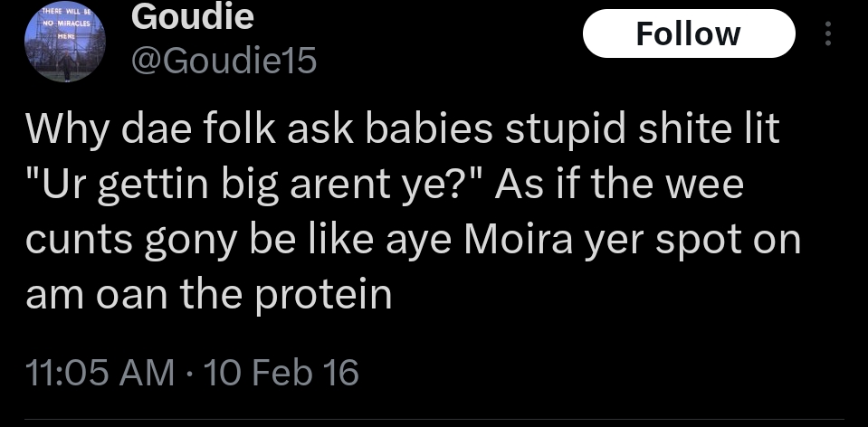The height and width of the screenshot is (427, 868).
Task: Open Goudie's profile picture
Action: (x=64, y=45)
